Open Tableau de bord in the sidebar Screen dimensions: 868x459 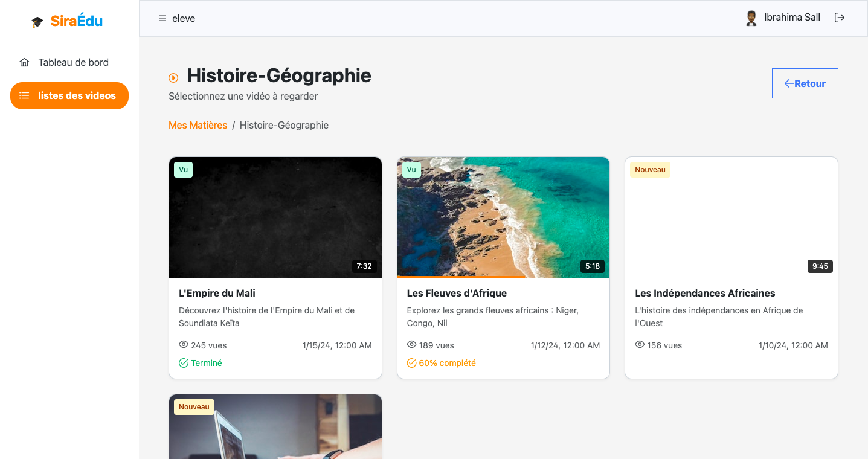pos(69,62)
